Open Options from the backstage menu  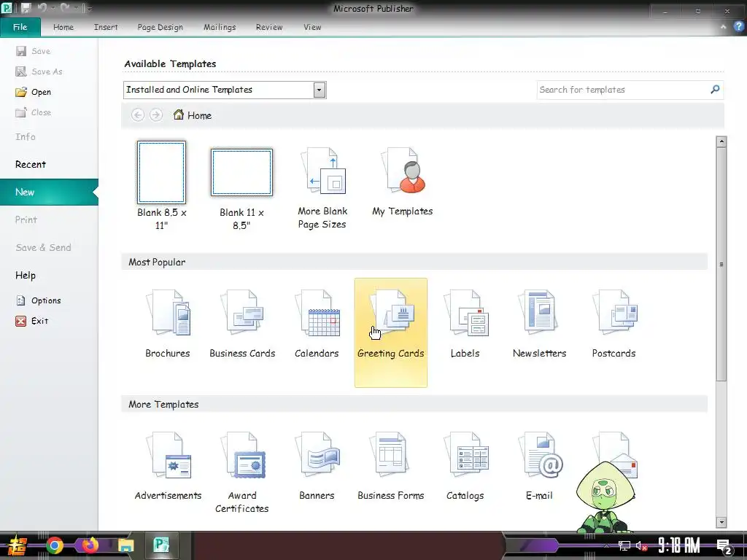(39, 300)
